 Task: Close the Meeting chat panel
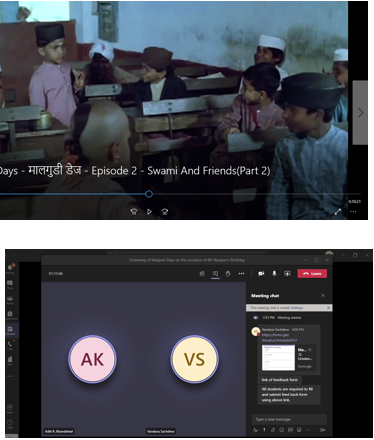pyautogui.click(x=323, y=295)
